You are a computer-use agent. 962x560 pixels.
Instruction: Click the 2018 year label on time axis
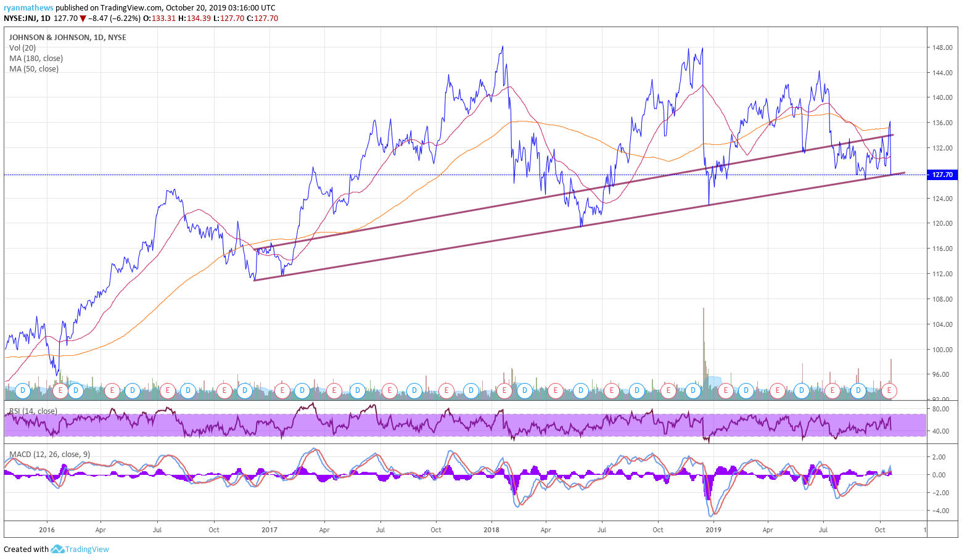491,530
